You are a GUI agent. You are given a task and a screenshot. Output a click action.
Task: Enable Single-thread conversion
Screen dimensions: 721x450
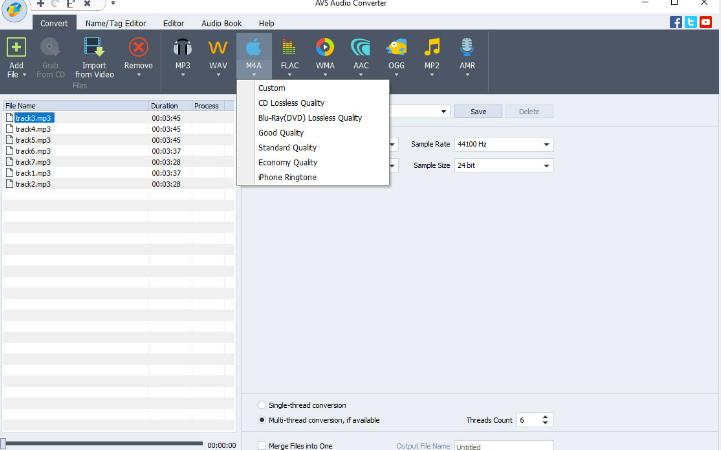tap(263, 405)
